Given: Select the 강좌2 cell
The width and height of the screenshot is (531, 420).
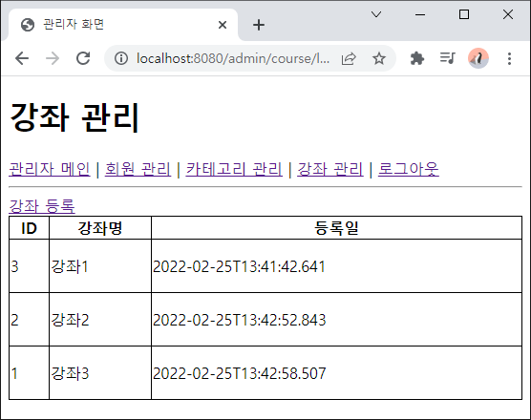Looking at the screenshot, I should [x=100, y=320].
